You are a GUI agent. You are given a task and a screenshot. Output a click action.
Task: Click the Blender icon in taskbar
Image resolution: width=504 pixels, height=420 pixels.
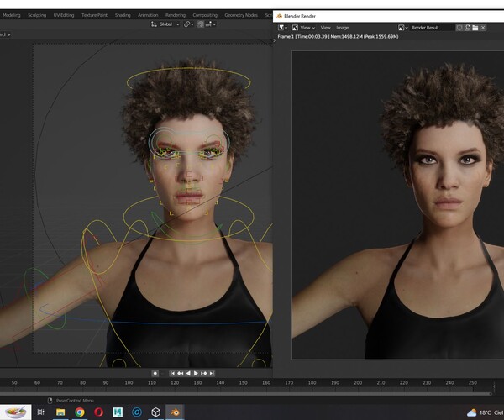[175, 412]
